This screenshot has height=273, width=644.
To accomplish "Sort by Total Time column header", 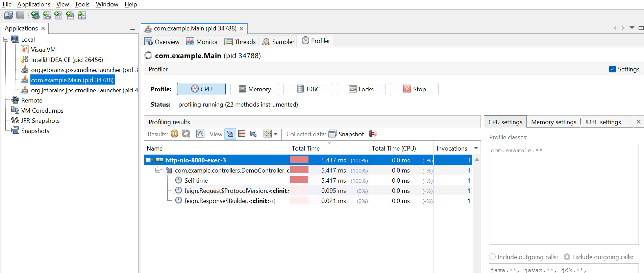I will point(329,148).
